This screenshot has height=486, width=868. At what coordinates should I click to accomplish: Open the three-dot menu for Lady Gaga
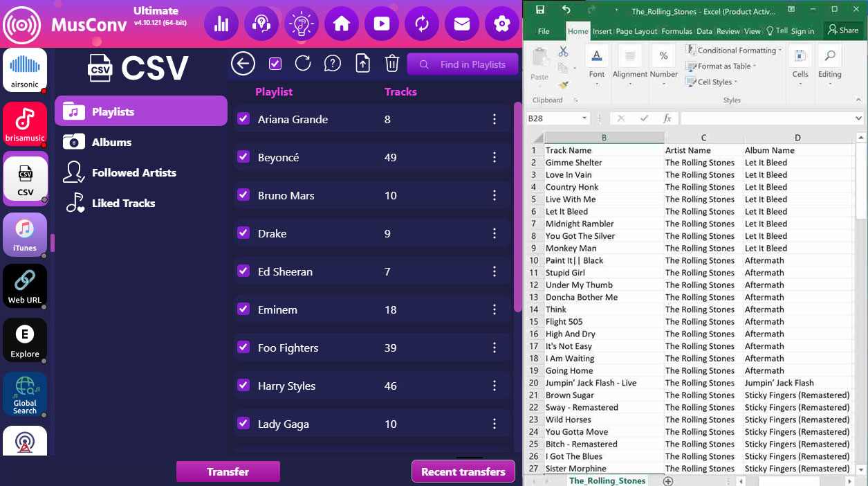[x=495, y=424]
